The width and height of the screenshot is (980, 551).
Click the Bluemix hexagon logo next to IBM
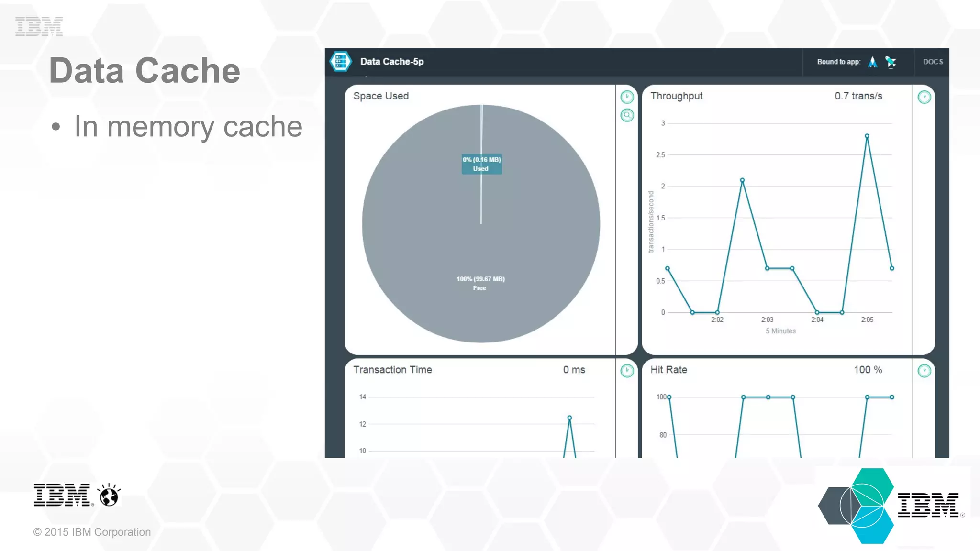(x=856, y=506)
